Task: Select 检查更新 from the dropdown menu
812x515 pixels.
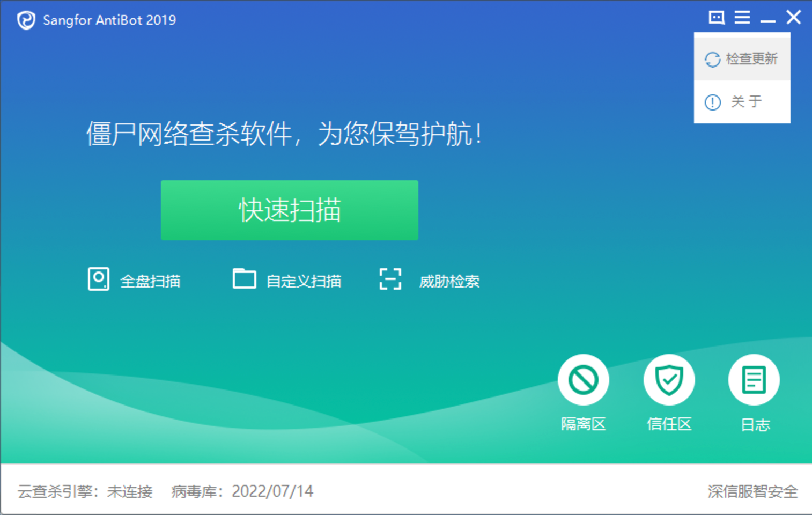Action: [x=742, y=58]
